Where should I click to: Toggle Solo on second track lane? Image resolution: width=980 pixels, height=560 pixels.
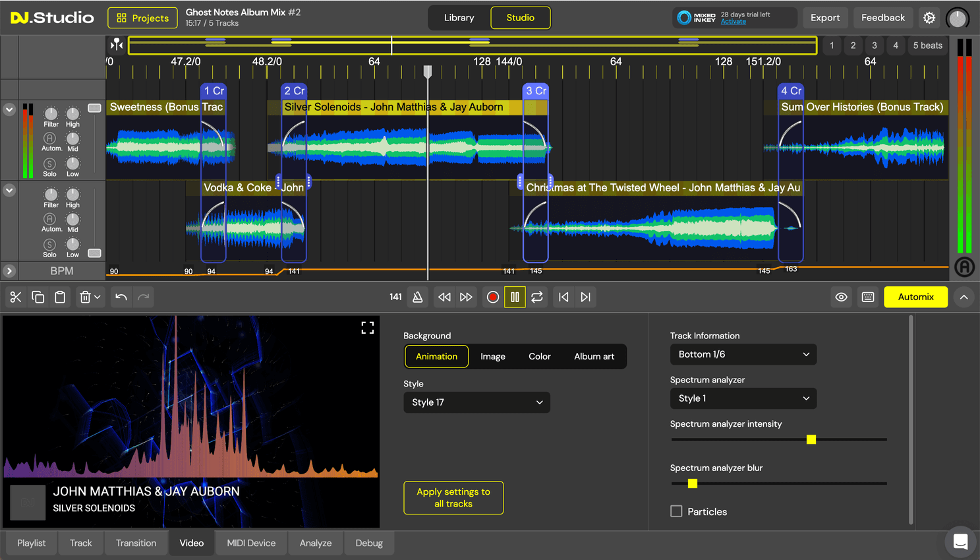[49, 245]
